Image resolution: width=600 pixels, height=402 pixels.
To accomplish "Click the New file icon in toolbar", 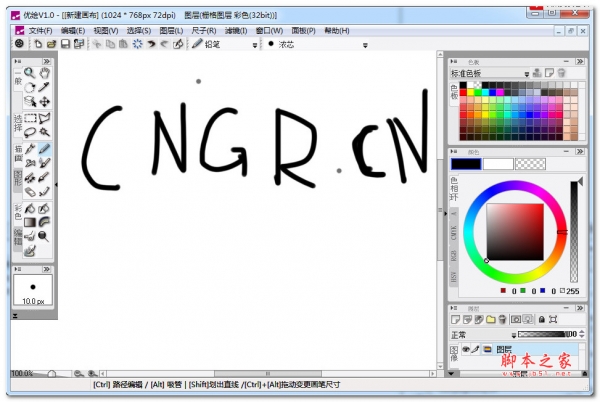I will click(x=38, y=44).
